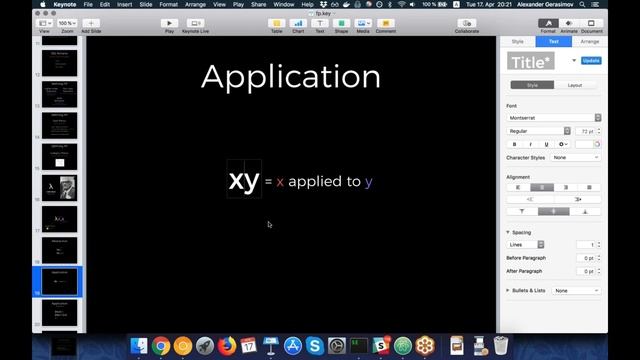Open the View options menu
Viewport: 640px width, 360px height.
[x=44, y=23]
